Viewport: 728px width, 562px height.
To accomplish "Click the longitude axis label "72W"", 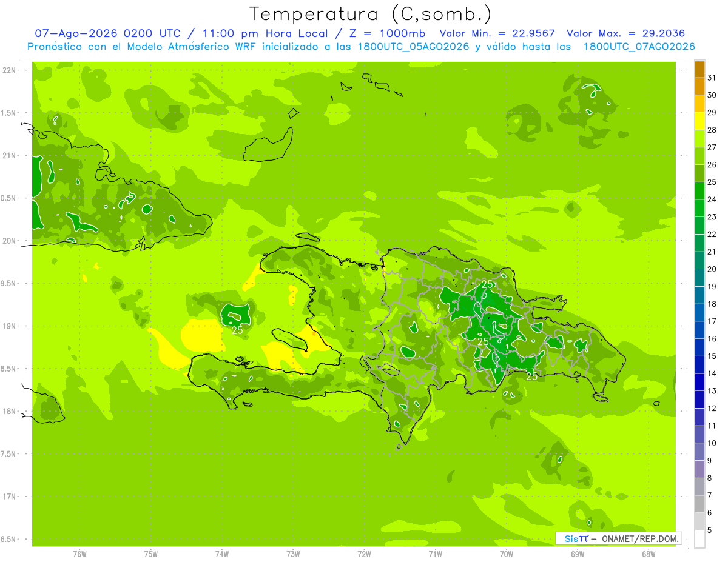I will coord(364,554).
